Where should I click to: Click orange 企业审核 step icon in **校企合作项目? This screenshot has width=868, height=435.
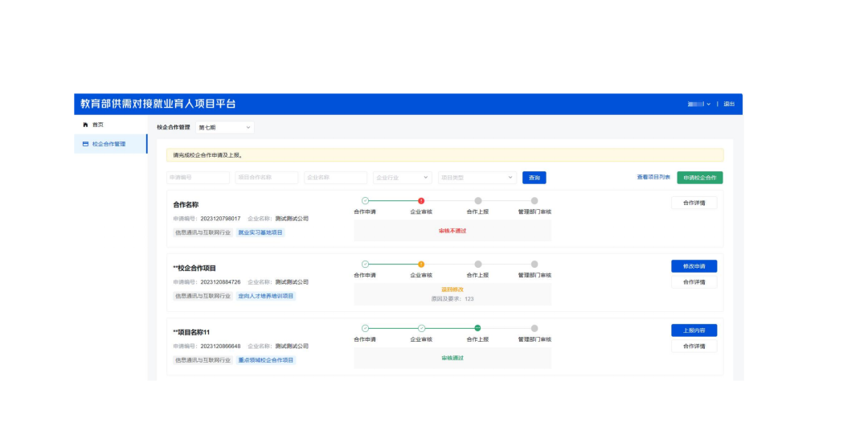[421, 264]
